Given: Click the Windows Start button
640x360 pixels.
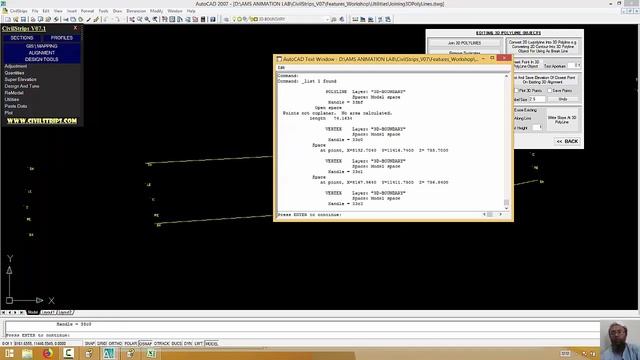Looking at the screenshot, I should (9, 353).
